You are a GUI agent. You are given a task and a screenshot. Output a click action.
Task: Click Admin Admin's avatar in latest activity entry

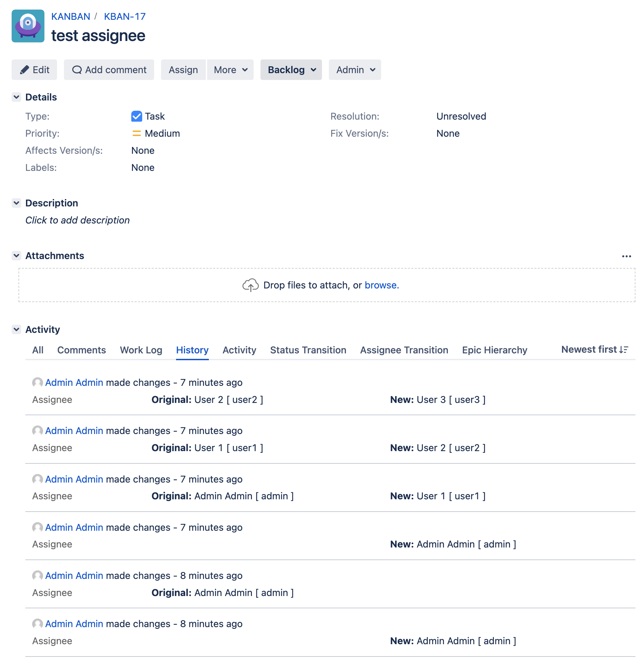[37, 383]
